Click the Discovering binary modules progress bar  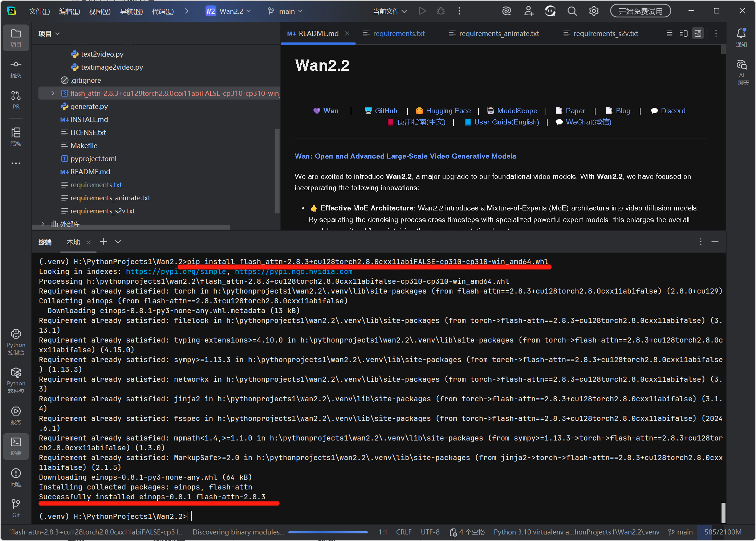pyautogui.click(x=328, y=532)
